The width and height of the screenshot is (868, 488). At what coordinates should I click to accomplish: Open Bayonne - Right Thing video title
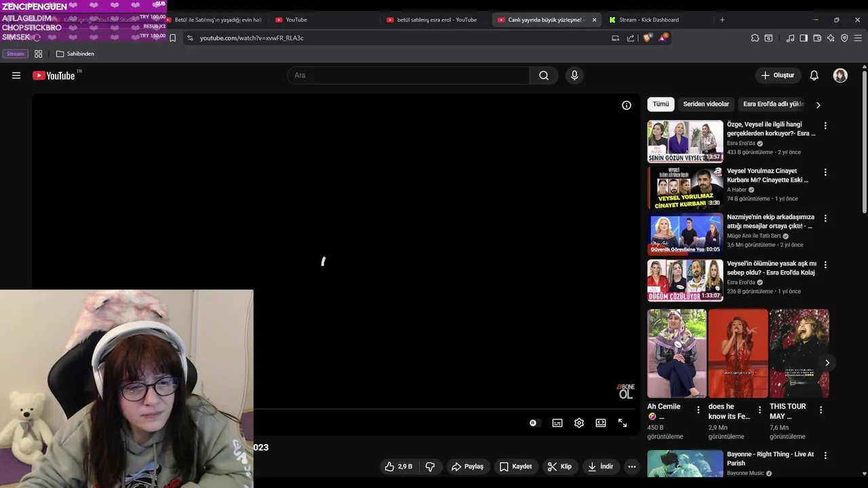pyautogui.click(x=770, y=459)
